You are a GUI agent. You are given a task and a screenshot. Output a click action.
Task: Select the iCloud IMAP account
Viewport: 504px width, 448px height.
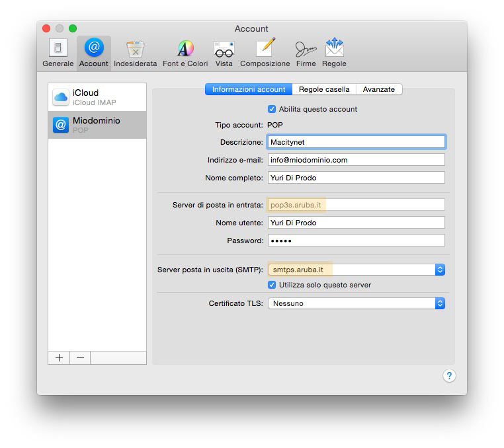click(97, 97)
